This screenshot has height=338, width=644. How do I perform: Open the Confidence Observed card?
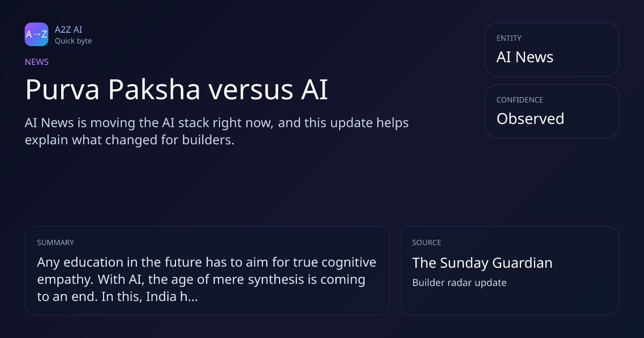click(x=552, y=111)
